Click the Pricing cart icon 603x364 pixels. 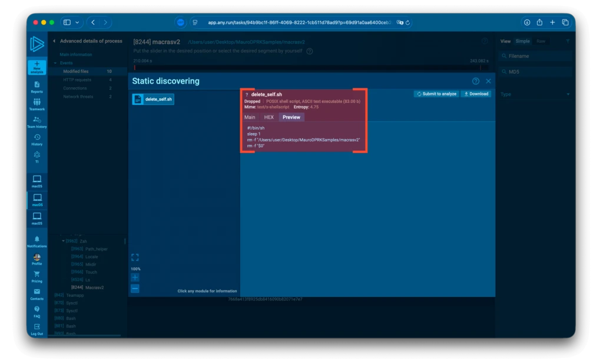click(37, 276)
